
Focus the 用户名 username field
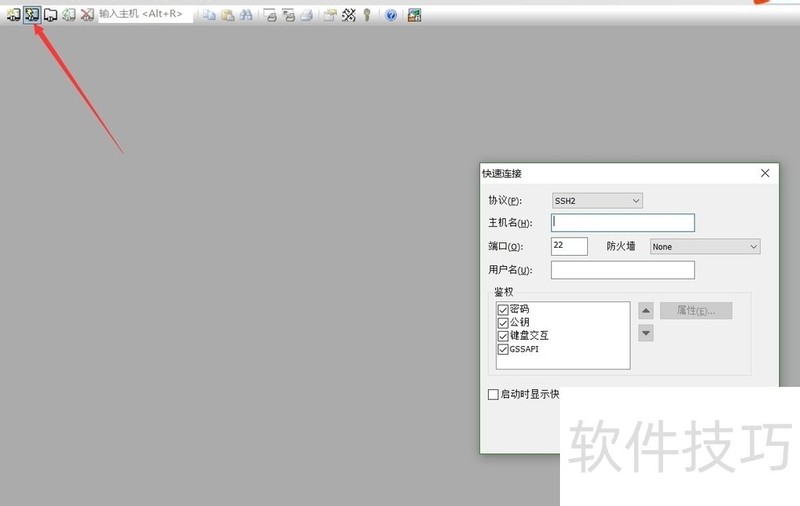(622, 270)
